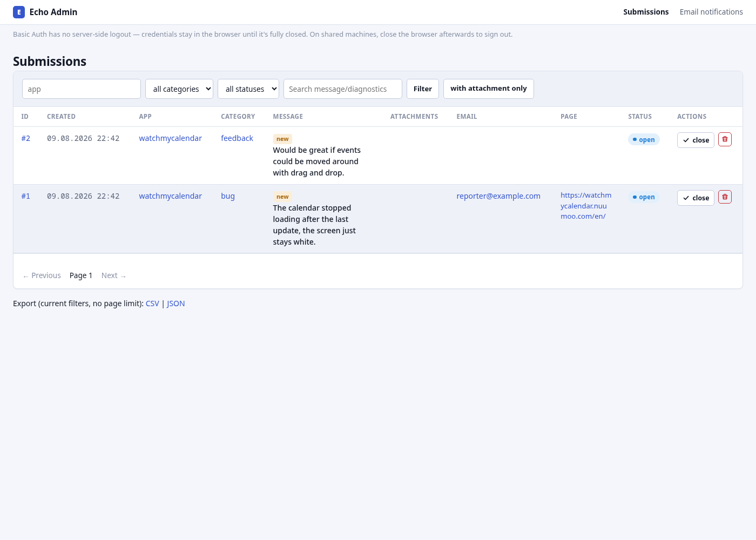Open submission #1 ID link

point(26,196)
